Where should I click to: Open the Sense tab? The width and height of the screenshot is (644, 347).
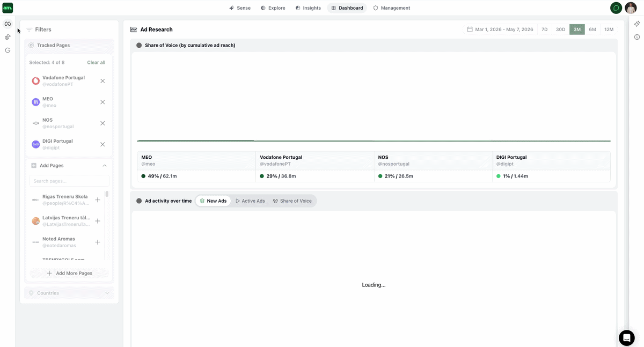pyautogui.click(x=239, y=8)
